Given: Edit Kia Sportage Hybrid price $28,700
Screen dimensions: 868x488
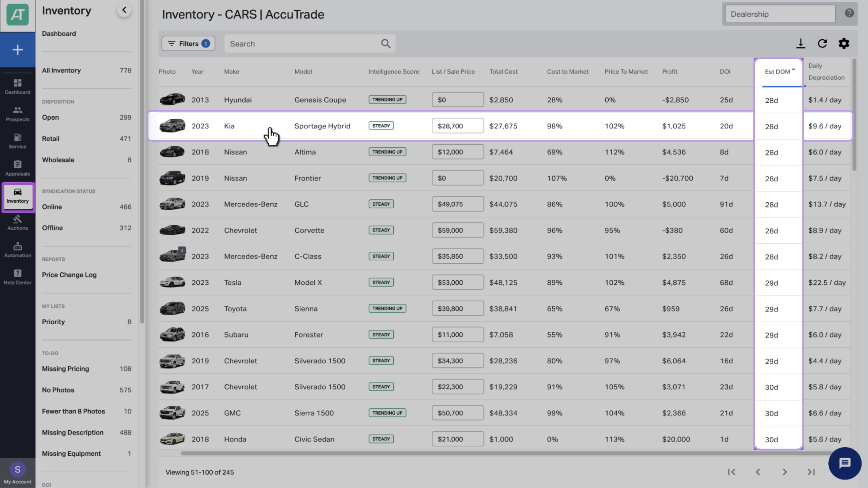Looking at the screenshot, I should click(458, 126).
